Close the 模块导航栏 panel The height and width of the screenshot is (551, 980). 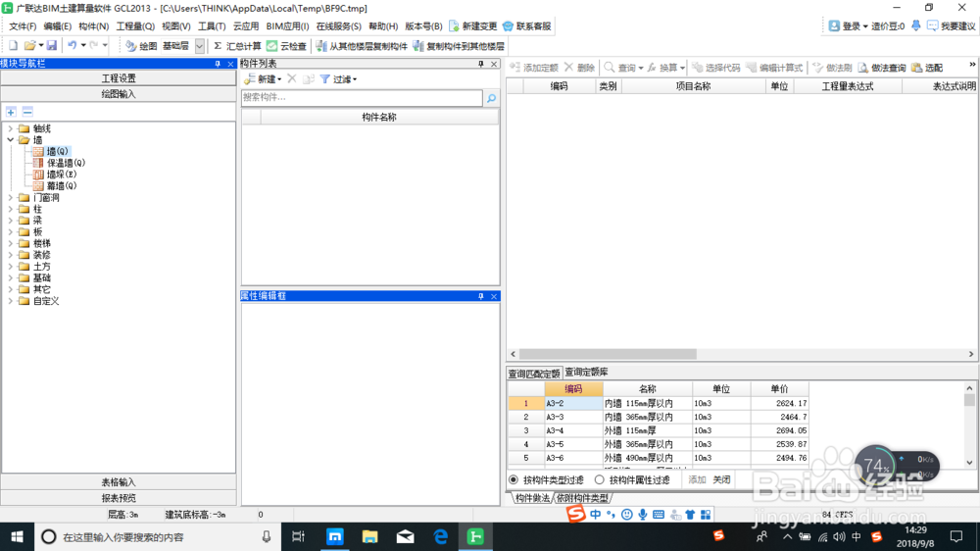click(230, 64)
